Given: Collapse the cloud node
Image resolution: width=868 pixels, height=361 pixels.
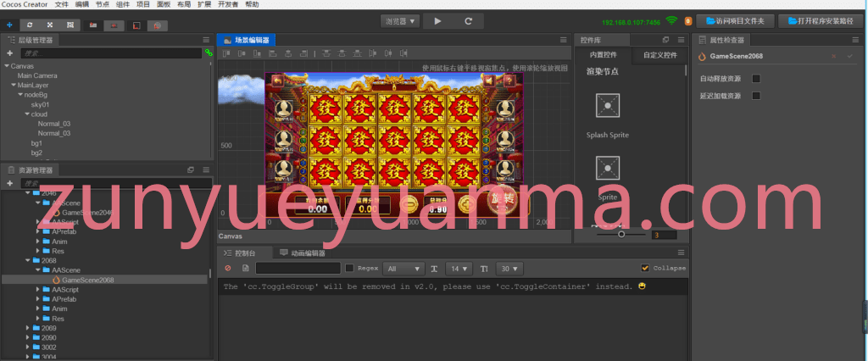Looking at the screenshot, I should coord(26,114).
